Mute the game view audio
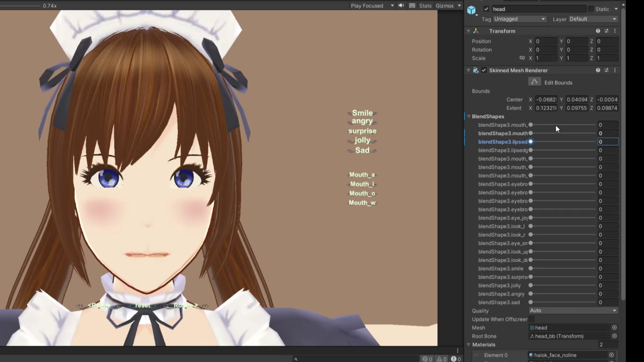The height and width of the screenshot is (362, 644). (x=401, y=6)
